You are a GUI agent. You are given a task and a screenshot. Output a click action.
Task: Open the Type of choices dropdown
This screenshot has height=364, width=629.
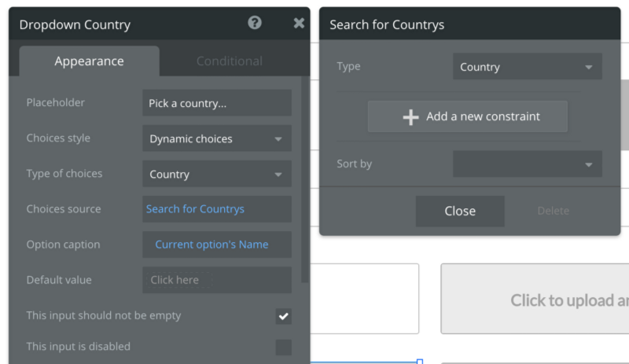pos(216,174)
